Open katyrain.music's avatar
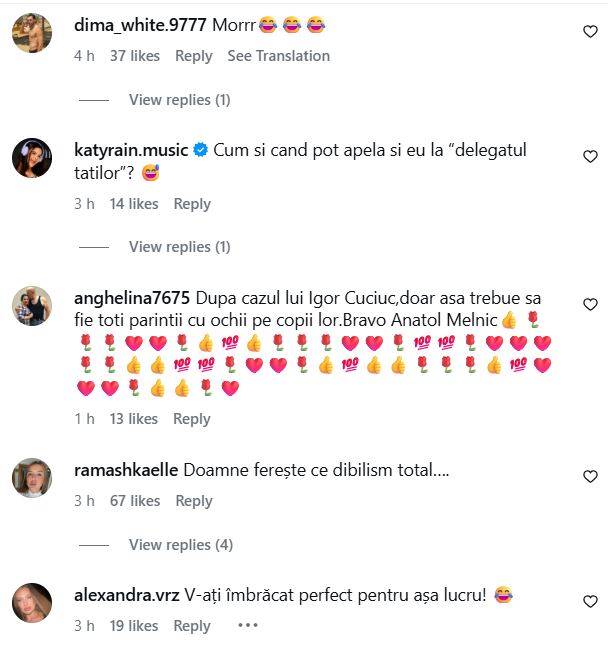Image resolution: width=608 pixels, height=652 pixels. click(32, 158)
